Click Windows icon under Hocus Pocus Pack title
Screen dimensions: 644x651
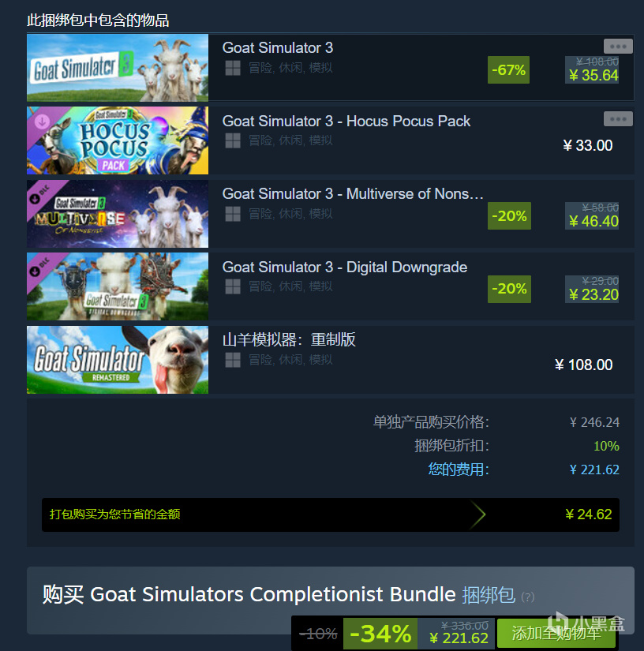pos(233,140)
